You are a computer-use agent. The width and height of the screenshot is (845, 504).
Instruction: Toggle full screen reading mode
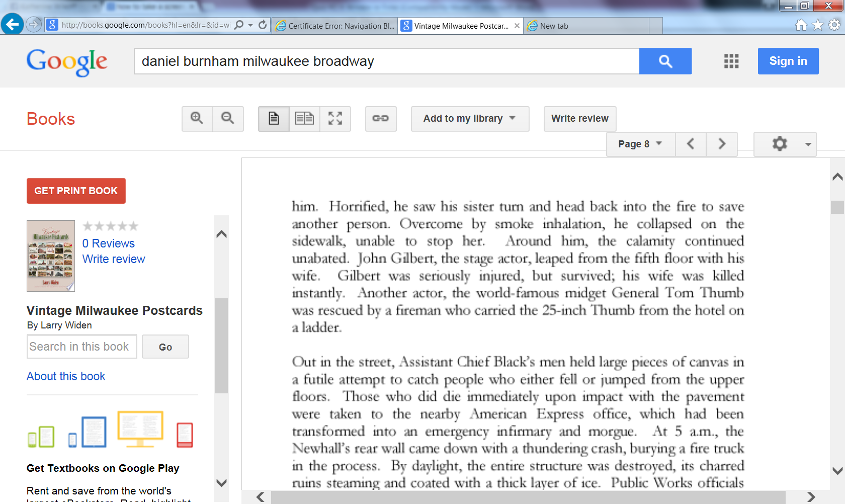point(335,119)
